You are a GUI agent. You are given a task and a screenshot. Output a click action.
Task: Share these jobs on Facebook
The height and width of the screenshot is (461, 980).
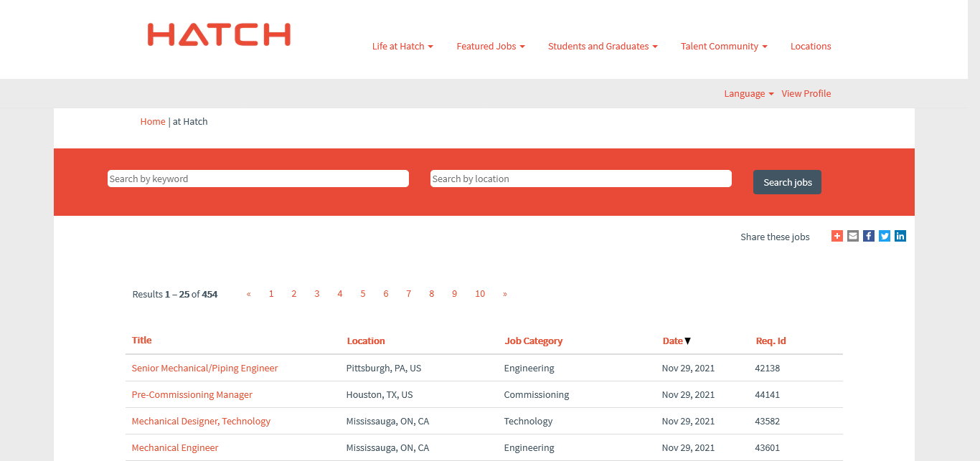click(x=868, y=236)
